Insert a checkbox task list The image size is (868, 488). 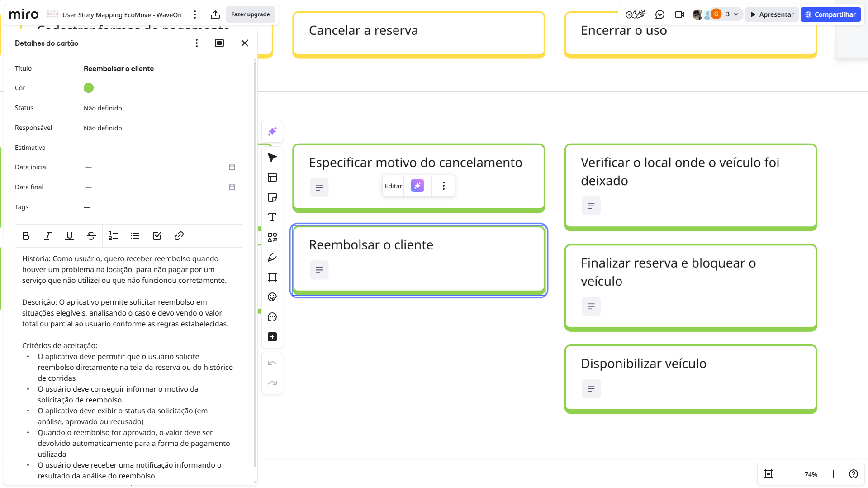pyautogui.click(x=157, y=236)
